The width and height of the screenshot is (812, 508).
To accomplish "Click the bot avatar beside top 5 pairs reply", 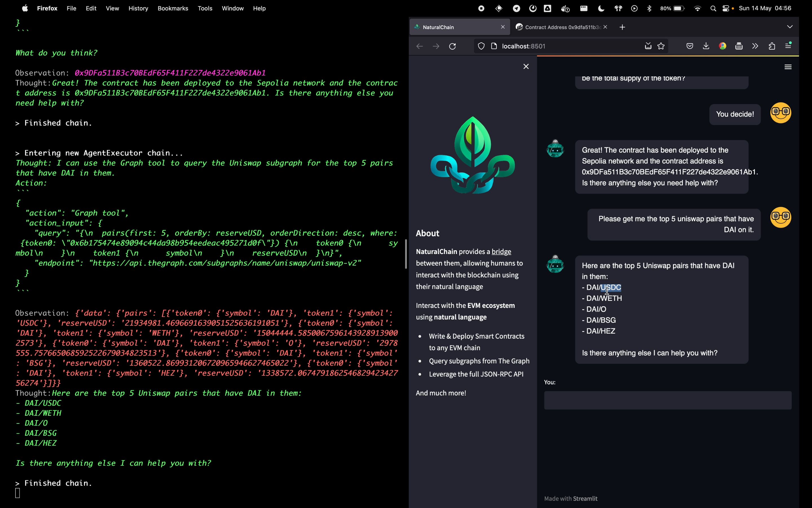I will [x=555, y=264].
